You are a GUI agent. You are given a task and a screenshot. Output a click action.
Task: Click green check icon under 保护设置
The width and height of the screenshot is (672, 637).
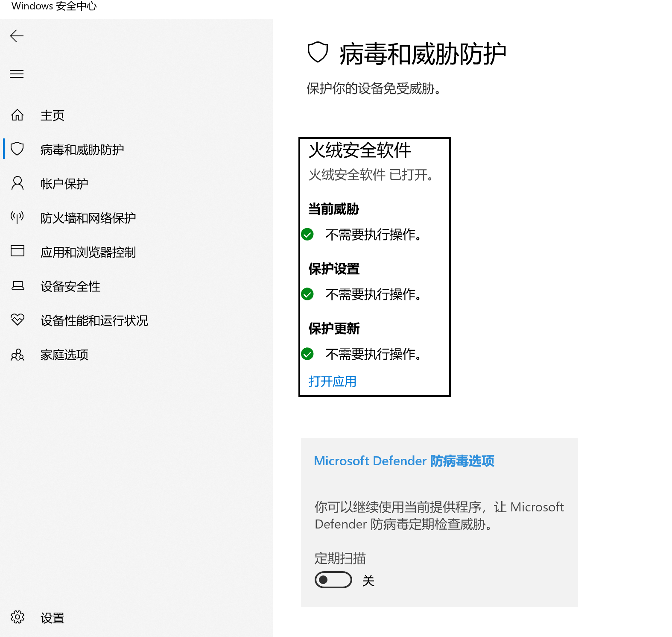[307, 294]
